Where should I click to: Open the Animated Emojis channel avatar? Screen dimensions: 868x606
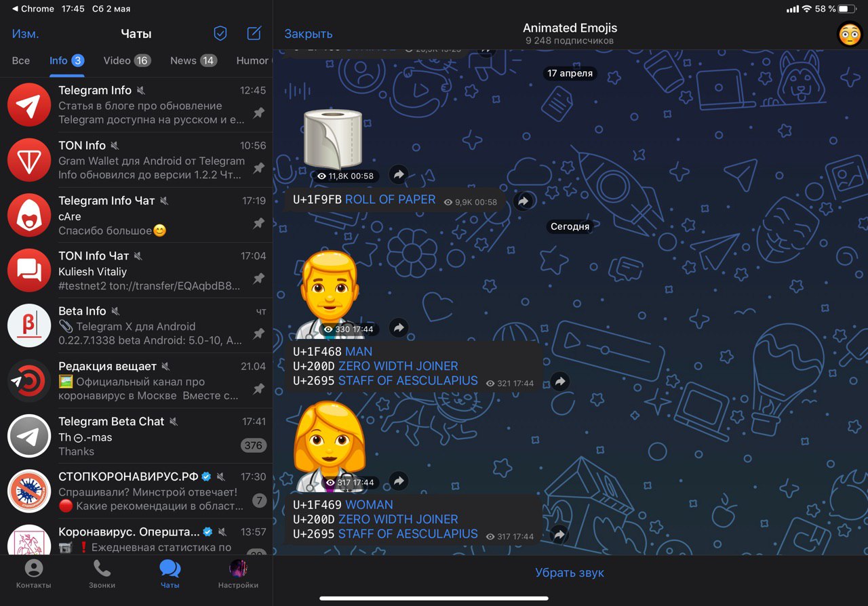tap(850, 33)
